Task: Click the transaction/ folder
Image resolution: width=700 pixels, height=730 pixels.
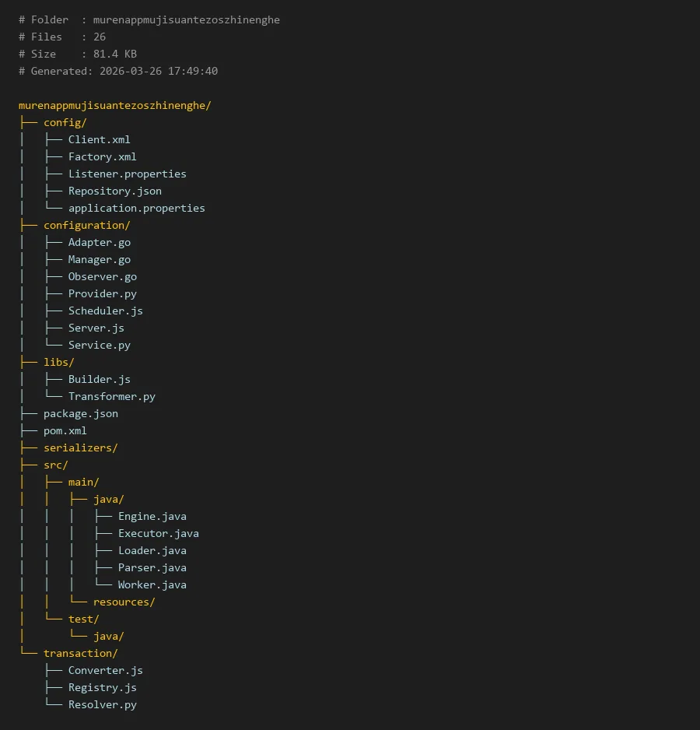Action: pos(80,653)
